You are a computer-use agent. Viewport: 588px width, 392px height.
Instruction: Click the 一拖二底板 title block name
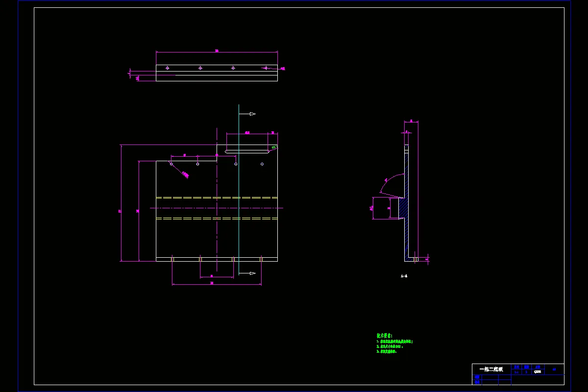(491, 369)
